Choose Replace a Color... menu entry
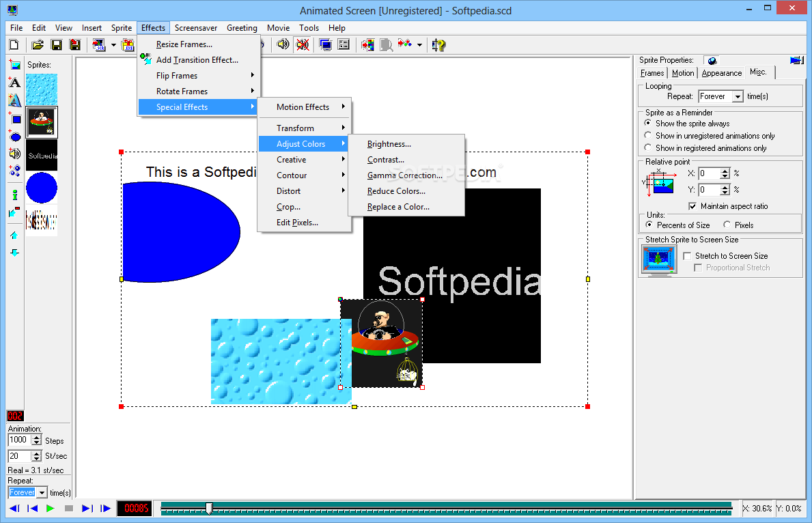The height and width of the screenshot is (523, 812). click(x=406, y=207)
